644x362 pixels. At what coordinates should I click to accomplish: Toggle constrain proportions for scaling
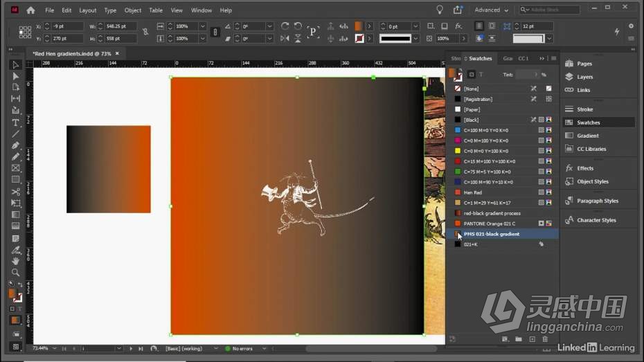pyautogui.click(x=215, y=32)
